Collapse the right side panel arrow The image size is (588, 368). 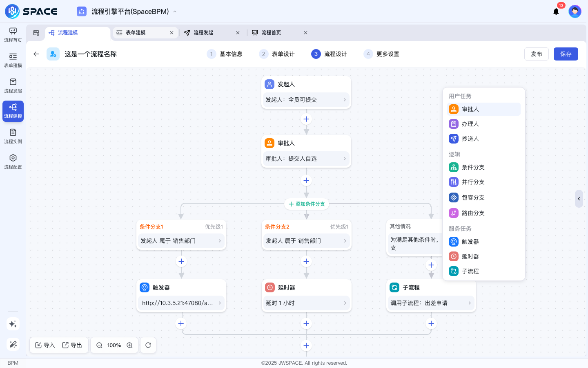pyautogui.click(x=579, y=199)
